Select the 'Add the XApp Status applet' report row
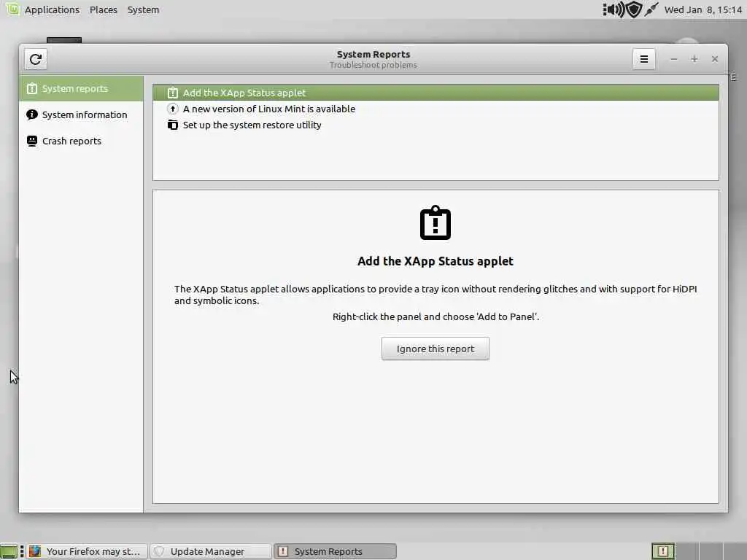747x560 pixels. click(436, 93)
